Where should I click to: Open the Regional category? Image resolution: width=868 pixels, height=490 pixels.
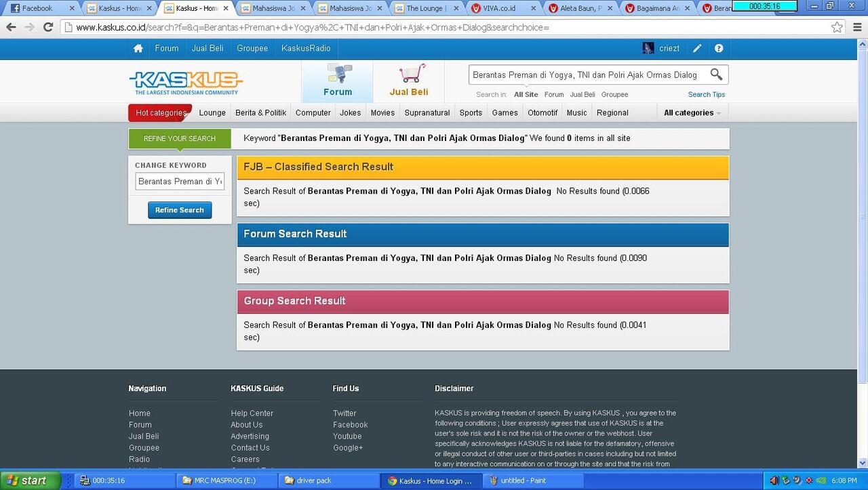(x=612, y=113)
